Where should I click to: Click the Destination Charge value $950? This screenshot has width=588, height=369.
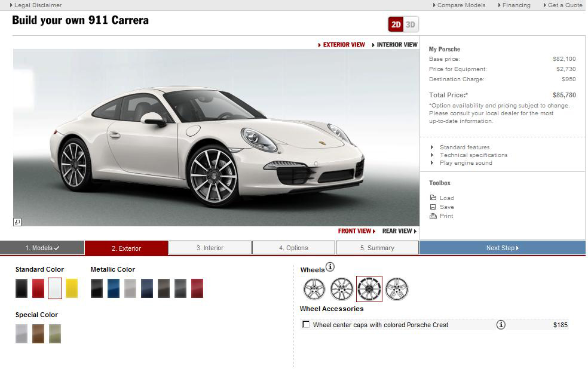[x=568, y=79]
